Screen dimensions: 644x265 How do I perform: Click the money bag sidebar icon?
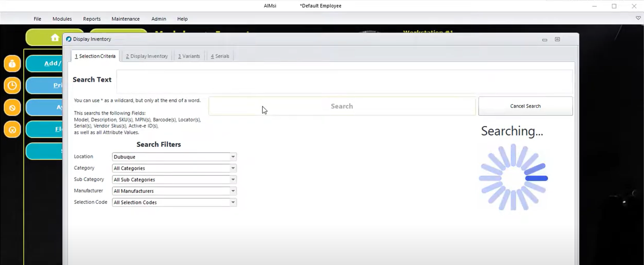click(12, 64)
